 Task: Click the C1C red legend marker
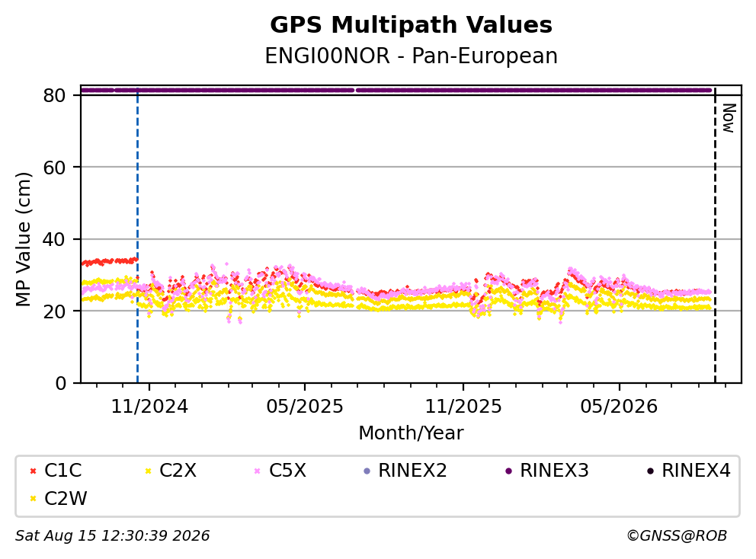(x=33, y=471)
